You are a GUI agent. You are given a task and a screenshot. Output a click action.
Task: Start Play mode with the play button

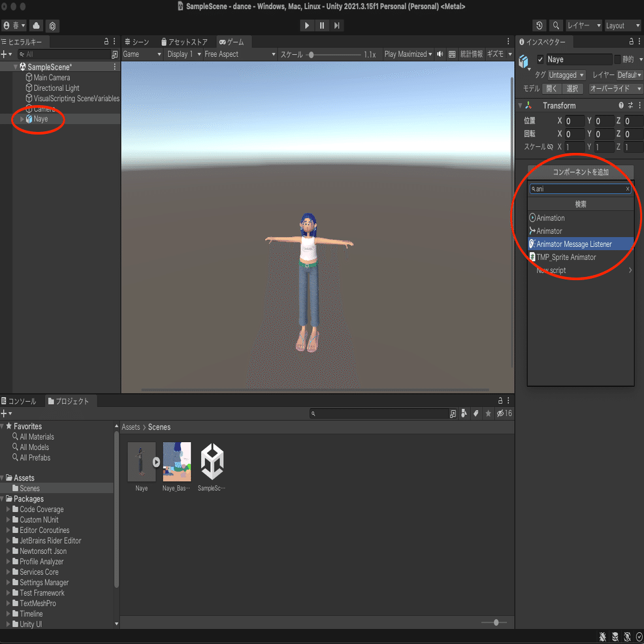tap(306, 25)
